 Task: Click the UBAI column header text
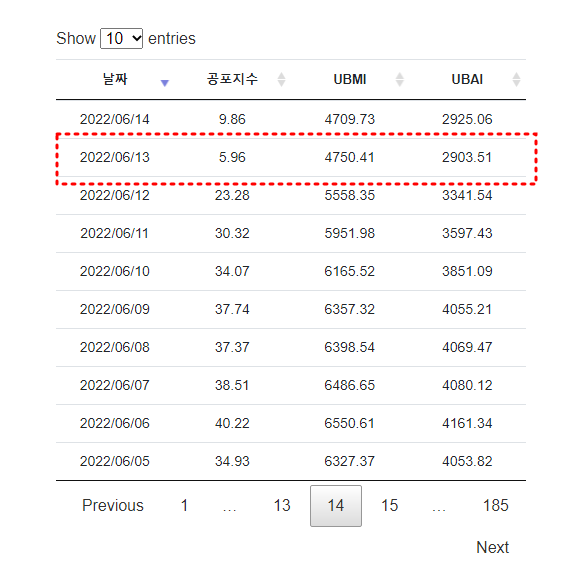[467, 79]
